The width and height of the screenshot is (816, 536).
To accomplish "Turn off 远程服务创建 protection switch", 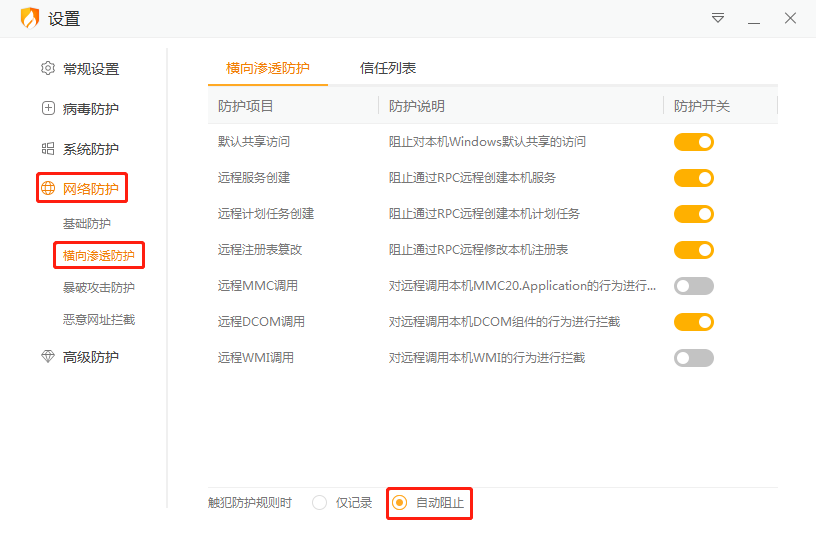I will coord(693,178).
